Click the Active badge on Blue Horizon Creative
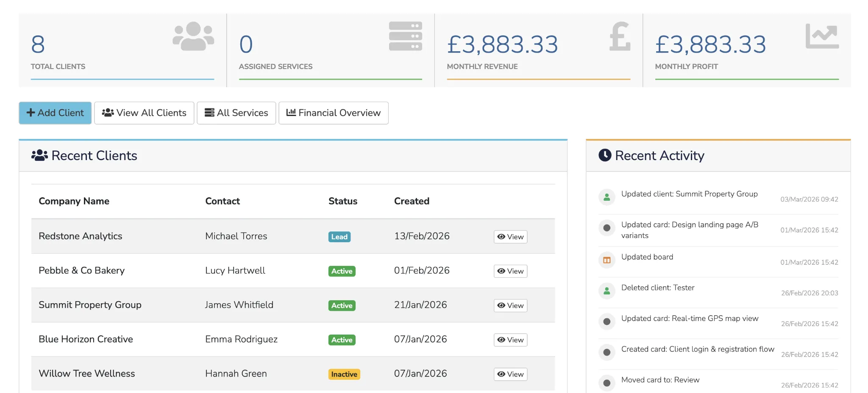 point(341,340)
